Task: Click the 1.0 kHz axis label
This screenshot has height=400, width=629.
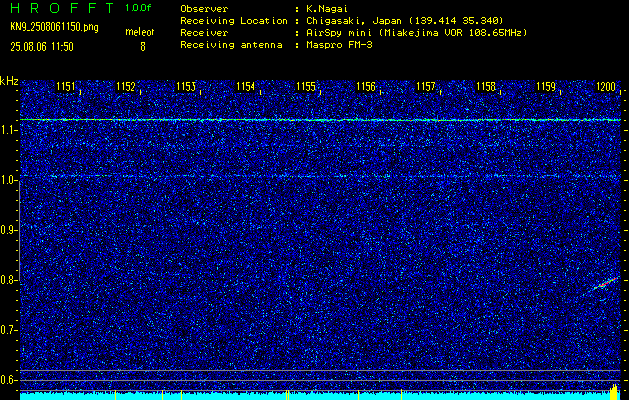Action: pyautogui.click(x=7, y=180)
